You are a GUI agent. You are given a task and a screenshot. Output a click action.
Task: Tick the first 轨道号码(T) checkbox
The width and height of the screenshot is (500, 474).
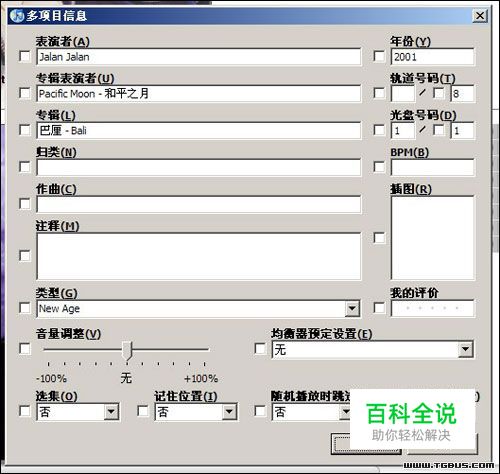[379, 93]
